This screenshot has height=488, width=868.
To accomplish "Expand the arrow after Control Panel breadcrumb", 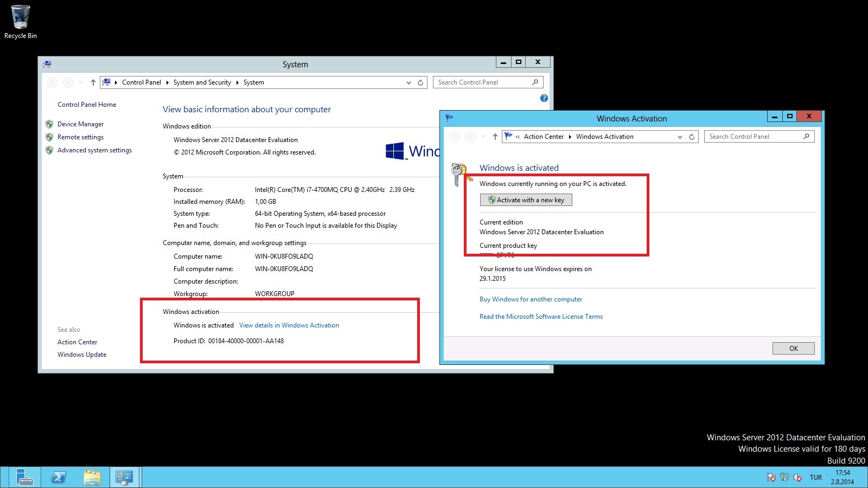I will coord(167,82).
